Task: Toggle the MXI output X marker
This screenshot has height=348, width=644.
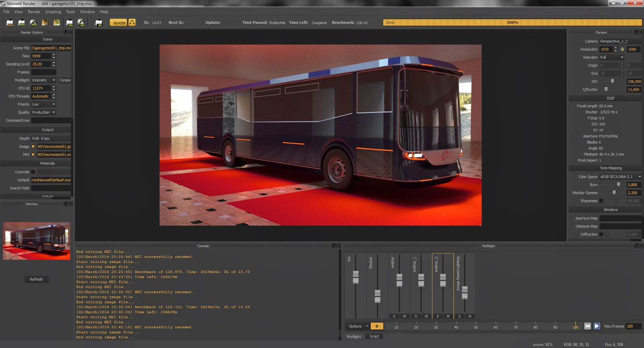Action: (33, 154)
